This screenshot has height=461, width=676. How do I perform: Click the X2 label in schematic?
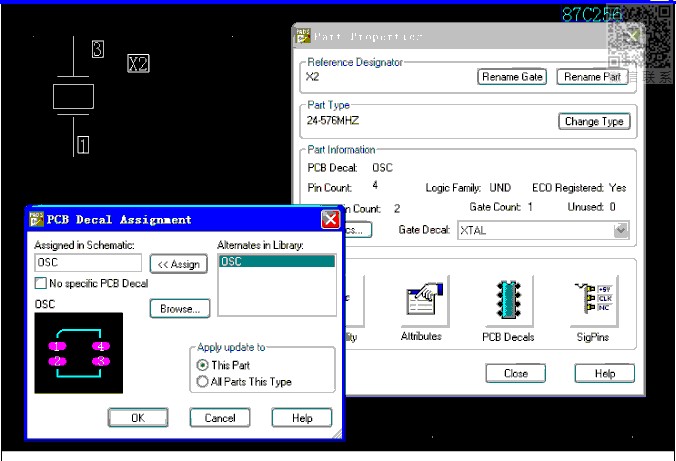click(138, 63)
